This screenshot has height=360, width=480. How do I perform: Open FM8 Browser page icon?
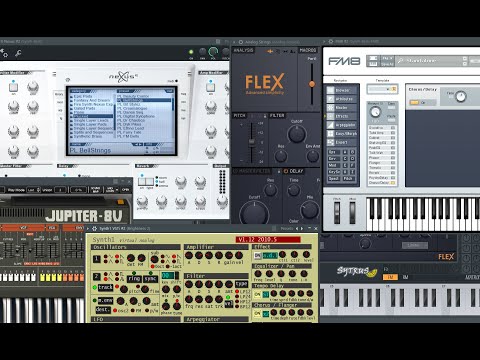coord(330,90)
